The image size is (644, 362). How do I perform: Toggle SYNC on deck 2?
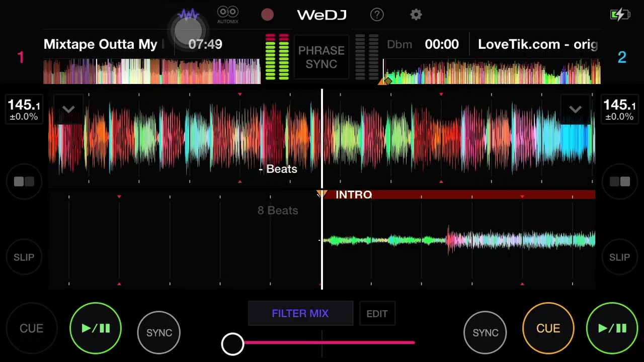[485, 332]
